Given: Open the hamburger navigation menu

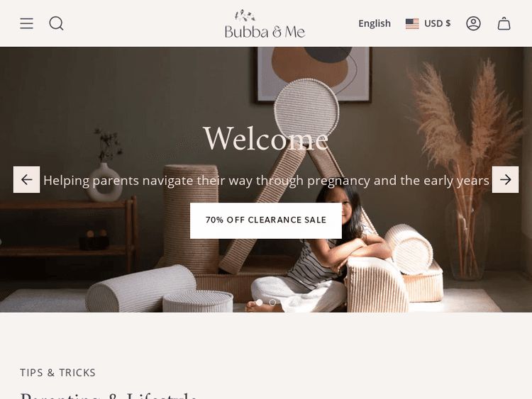Looking at the screenshot, I should (x=26, y=23).
